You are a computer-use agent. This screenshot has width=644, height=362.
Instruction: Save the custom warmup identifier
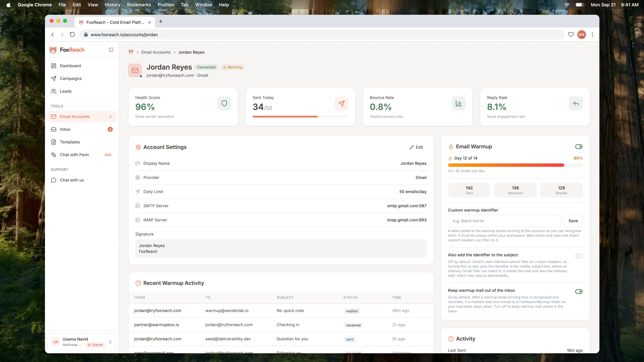(x=573, y=221)
